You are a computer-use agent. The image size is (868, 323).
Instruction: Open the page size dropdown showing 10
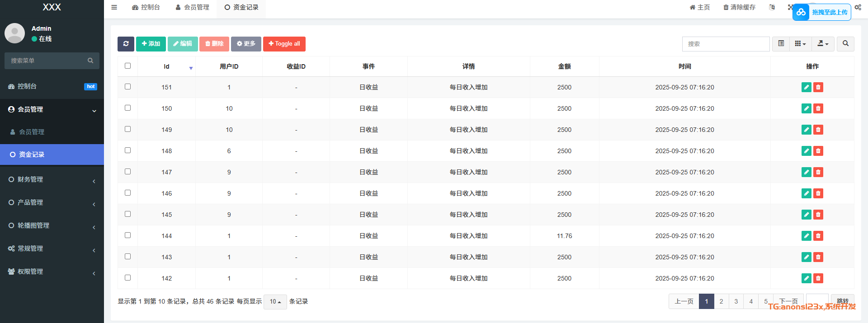(x=275, y=302)
